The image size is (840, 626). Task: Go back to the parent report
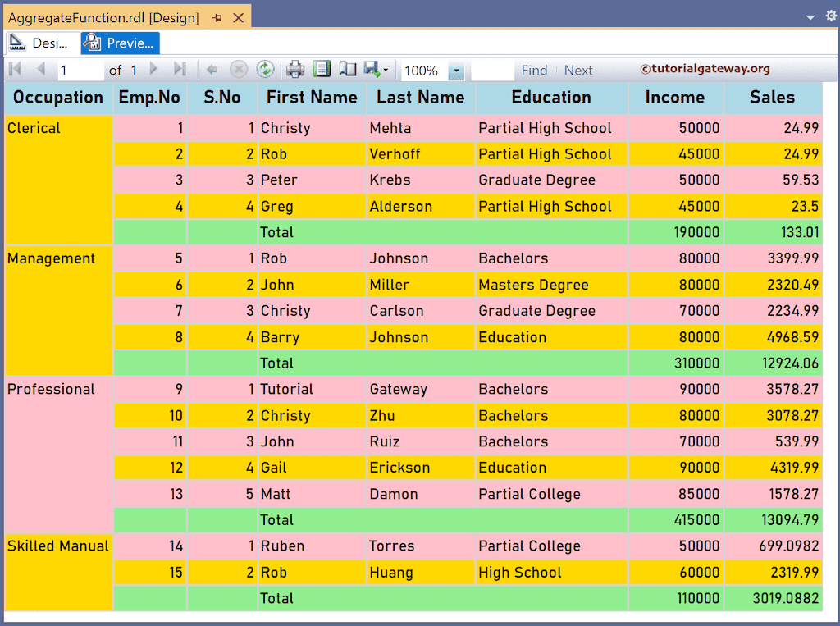tap(211, 70)
